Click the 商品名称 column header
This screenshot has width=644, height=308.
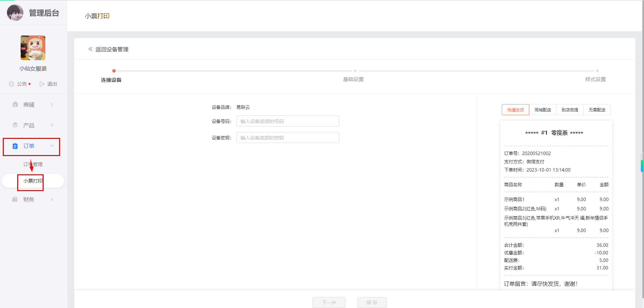513,185
